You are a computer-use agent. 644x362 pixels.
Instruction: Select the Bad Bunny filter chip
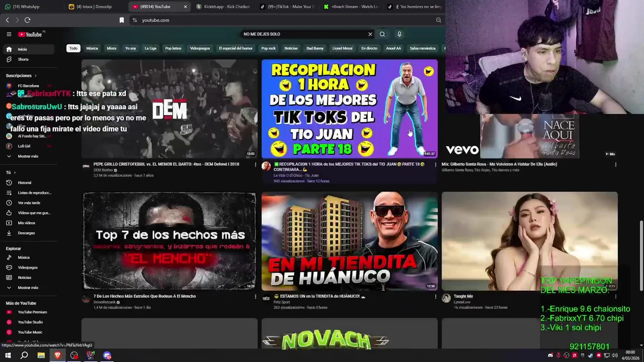coord(315,48)
